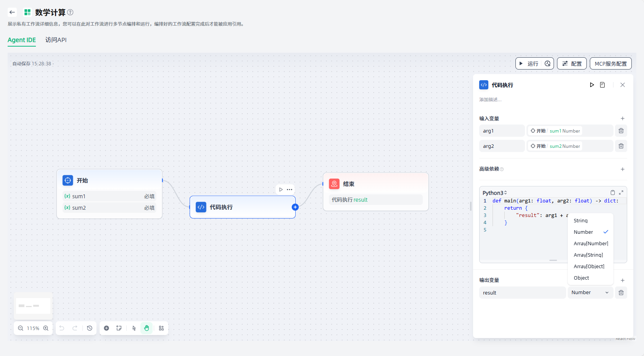Image resolution: width=644 pixels, height=356 pixels.
Task: Click the MCP服务配置 button
Action: click(610, 64)
